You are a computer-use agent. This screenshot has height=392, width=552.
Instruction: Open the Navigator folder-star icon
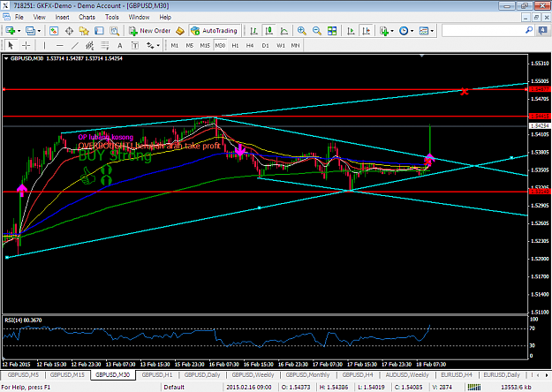[x=84, y=31]
